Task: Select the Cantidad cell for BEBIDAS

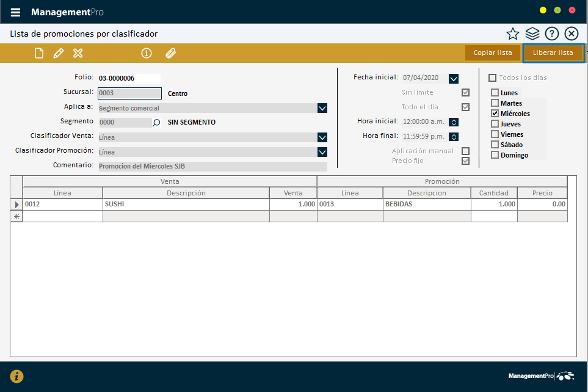Action: (x=494, y=205)
